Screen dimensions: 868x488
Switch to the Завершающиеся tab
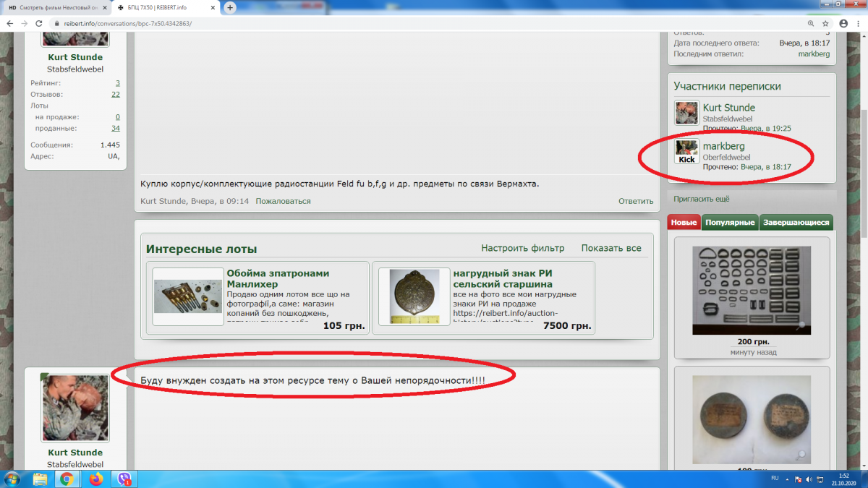(x=796, y=223)
